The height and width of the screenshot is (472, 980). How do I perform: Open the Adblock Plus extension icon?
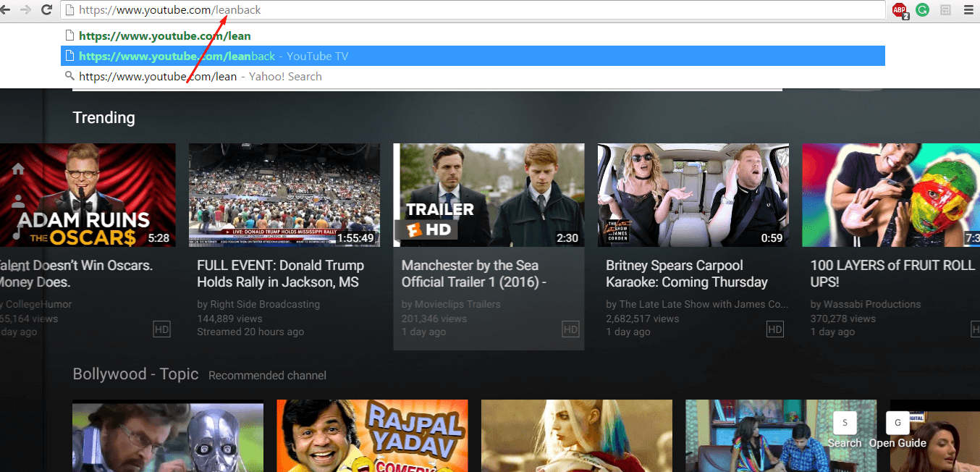(900, 10)
